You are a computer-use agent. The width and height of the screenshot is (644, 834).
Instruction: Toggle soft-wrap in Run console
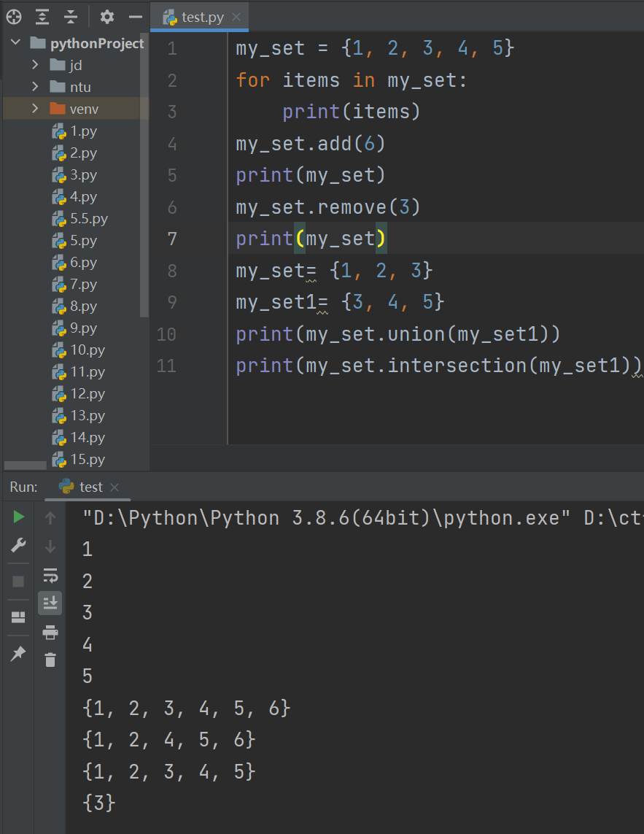click(50, 575)
